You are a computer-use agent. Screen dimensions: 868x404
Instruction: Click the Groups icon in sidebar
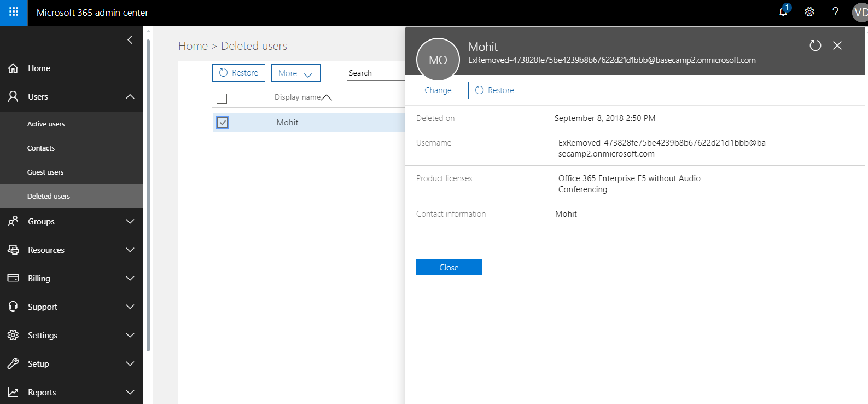(x=13, y=222)
